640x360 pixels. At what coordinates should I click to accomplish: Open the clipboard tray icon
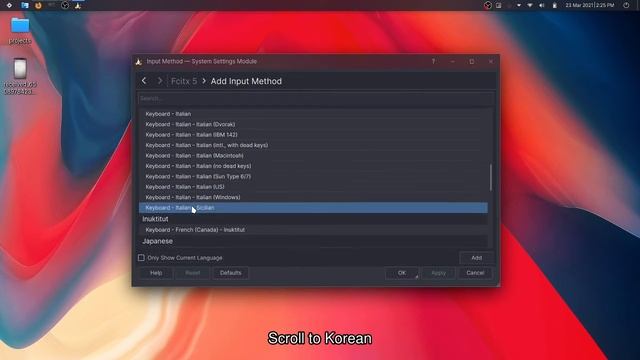pos(498,5)
